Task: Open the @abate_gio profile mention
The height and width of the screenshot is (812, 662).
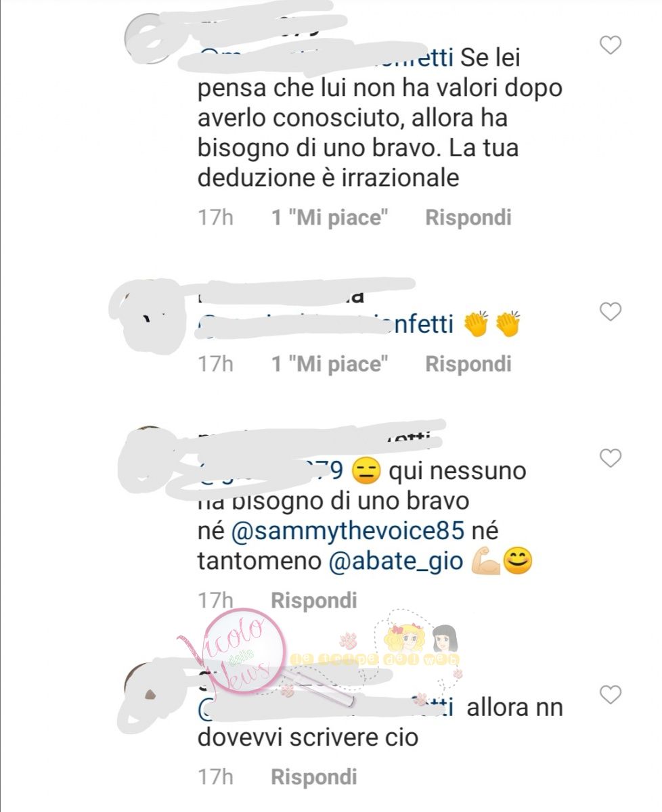Action: click(x=396, y=562)
